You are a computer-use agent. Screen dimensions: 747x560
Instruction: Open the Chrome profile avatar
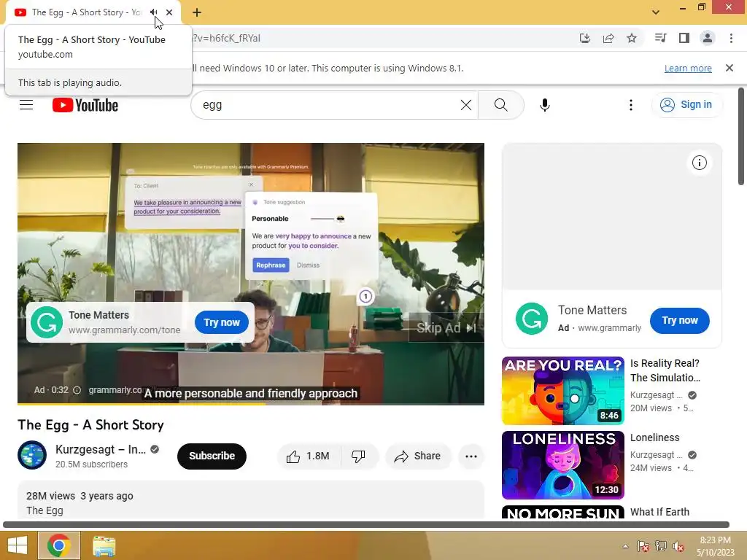708,38
